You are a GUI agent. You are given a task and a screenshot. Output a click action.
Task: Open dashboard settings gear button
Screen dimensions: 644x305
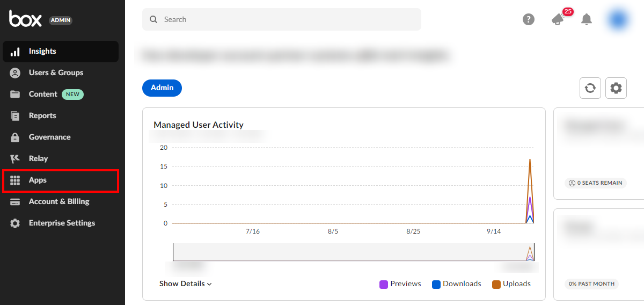pos(616,88)
